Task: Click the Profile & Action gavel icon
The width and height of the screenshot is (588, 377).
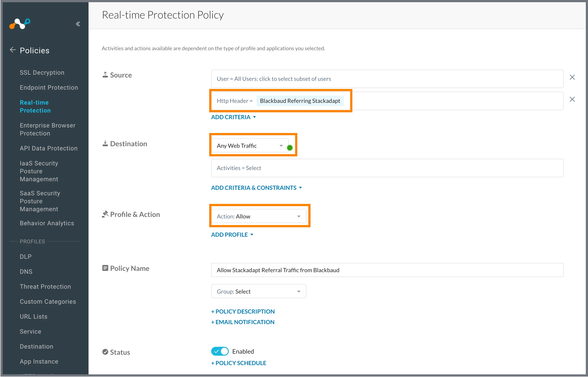Action: click(x=105, y=214)
